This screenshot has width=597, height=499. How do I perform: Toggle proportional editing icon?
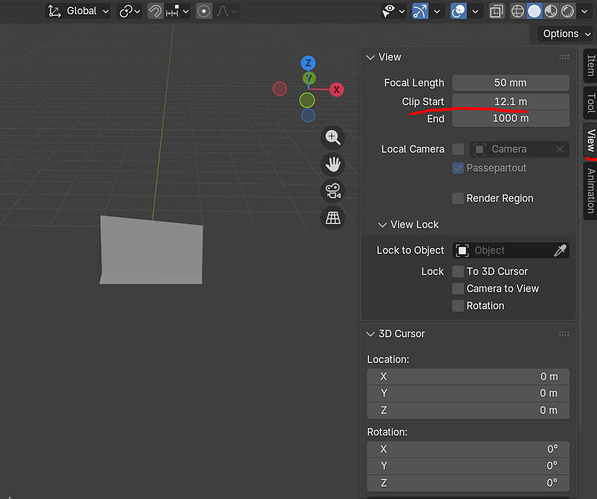(x=204, y=11)
